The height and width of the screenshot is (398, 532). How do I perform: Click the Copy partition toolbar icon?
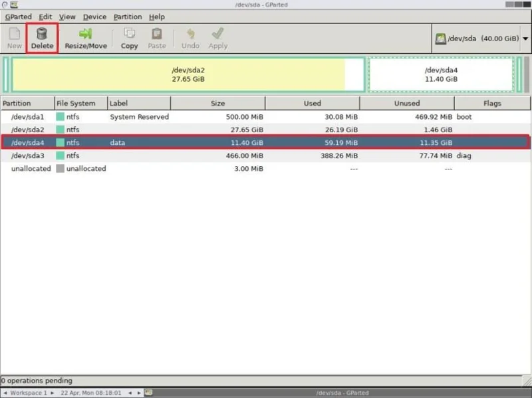coord(129,39)
